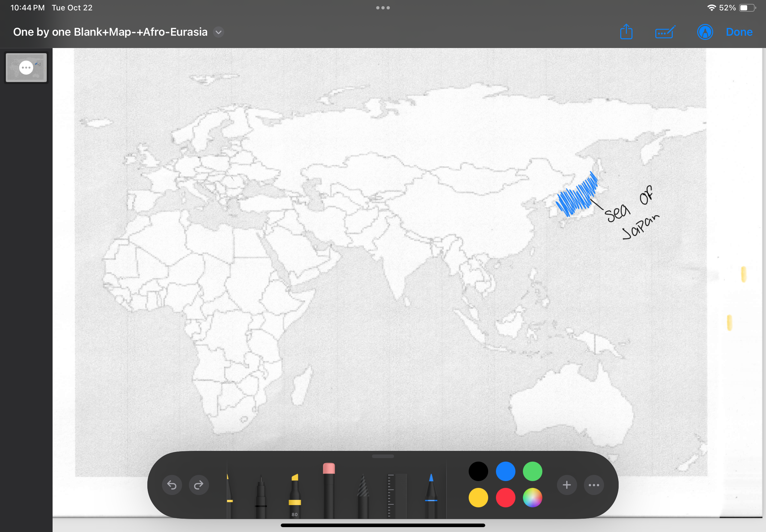Choose the black color swatch
Viewport: 766px width, 532px height.
click(x=478, y=471)
